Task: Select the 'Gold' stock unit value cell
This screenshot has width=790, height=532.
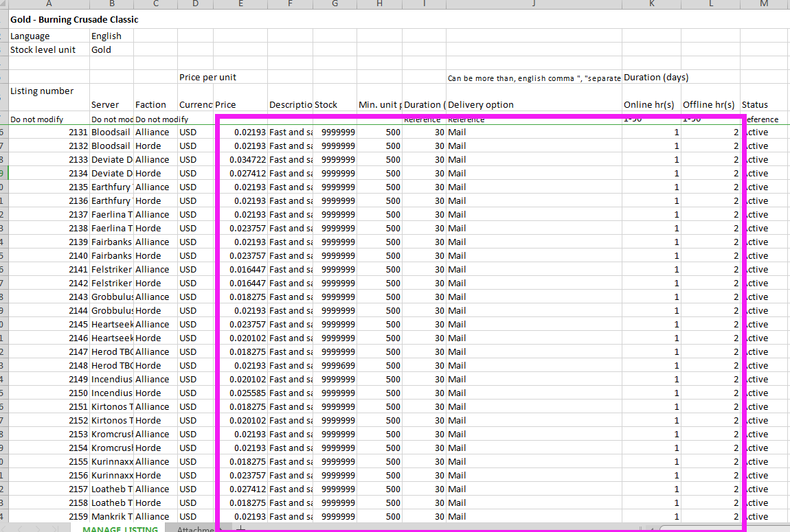Action: 111,49
